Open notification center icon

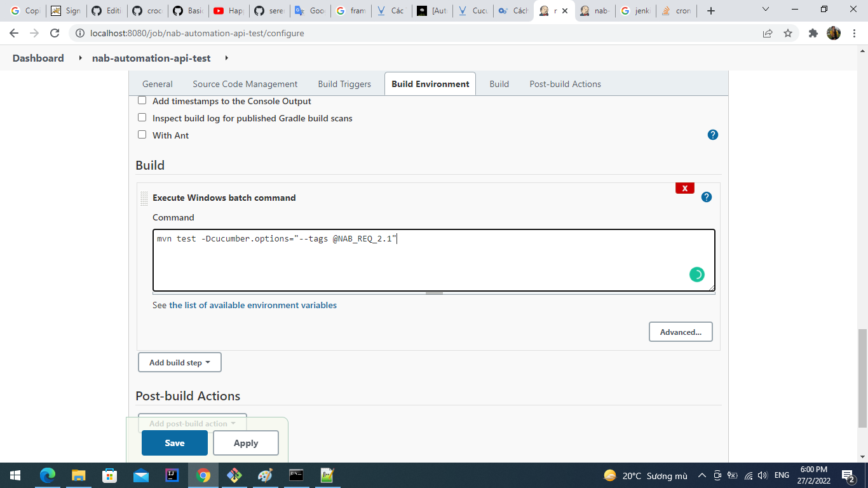pyautogui.click(x=848, y=475)
